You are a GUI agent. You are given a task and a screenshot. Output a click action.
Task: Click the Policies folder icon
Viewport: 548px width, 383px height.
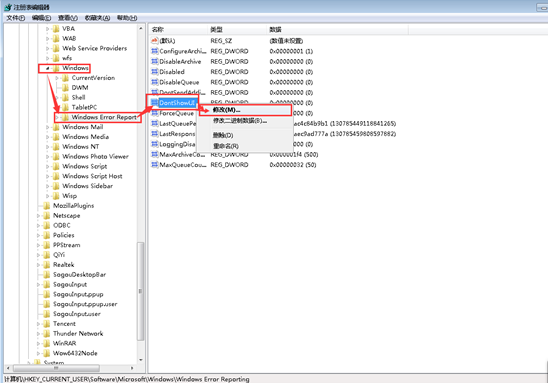click(x=46, y=235)
